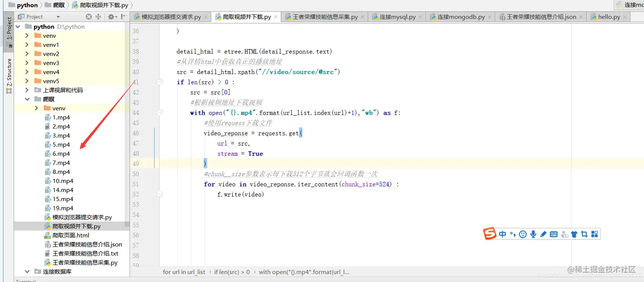Open the Sogou emoji smiley panel
Viewport: 644px width, 282px height.
click(x=523, y=234)
